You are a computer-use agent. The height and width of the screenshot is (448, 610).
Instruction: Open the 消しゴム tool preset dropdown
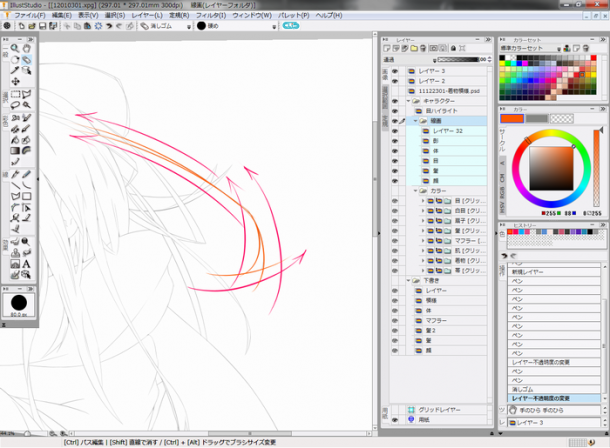189,26
